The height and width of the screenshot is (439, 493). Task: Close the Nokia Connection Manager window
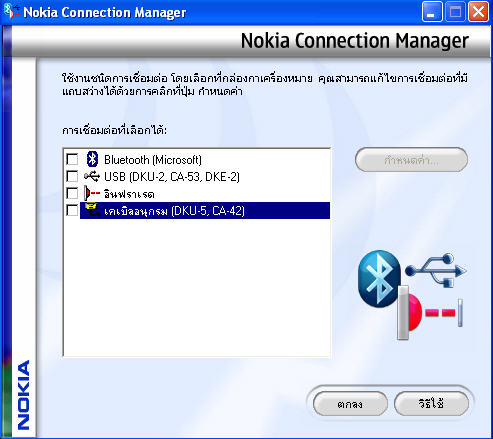(478, 12)
